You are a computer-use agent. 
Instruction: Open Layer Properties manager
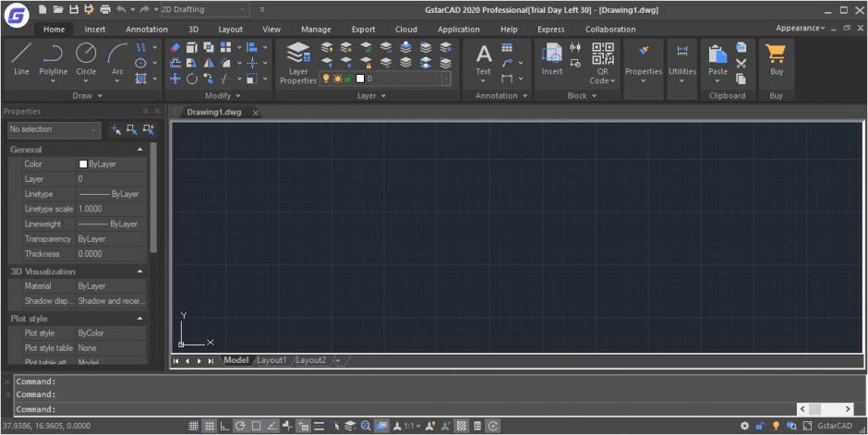298,63
